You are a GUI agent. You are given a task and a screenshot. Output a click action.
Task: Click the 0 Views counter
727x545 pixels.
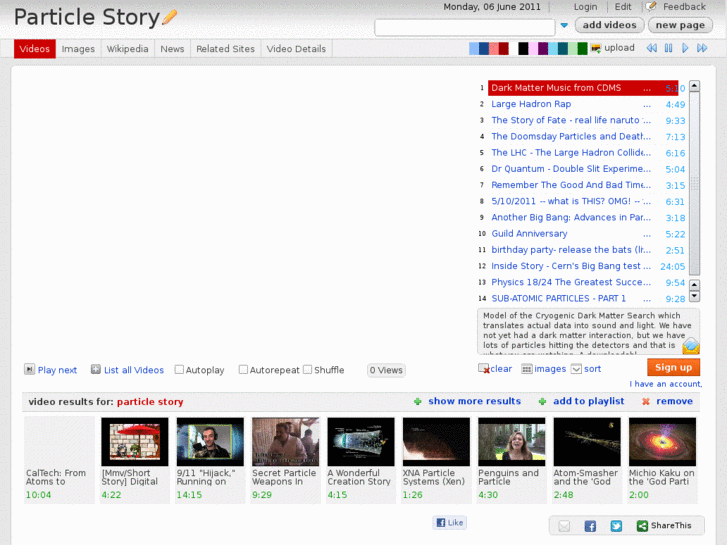[x=386, y=370]
